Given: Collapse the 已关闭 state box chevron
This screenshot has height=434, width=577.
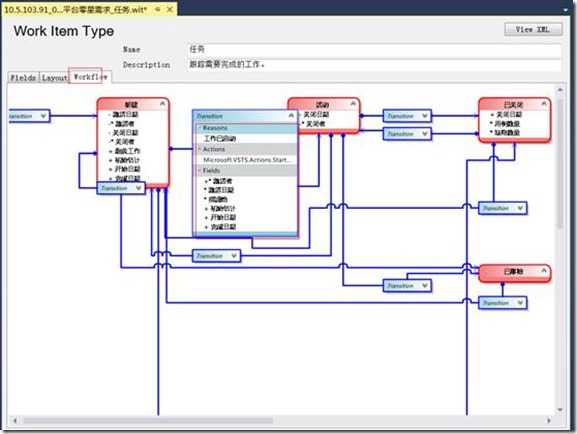Looking at the screenshot, I should click(x=544, y=105).
